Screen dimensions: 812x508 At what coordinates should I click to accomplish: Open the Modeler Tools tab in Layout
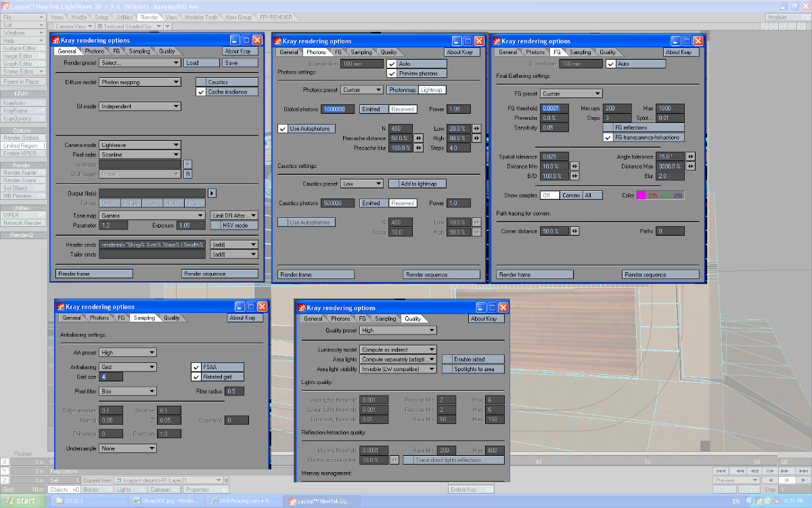click(202, 17)
